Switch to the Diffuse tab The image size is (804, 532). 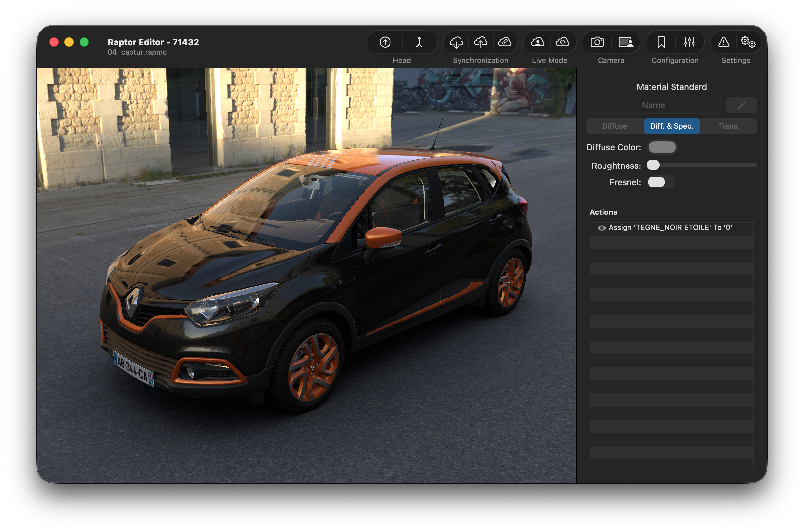pos(615,126)
